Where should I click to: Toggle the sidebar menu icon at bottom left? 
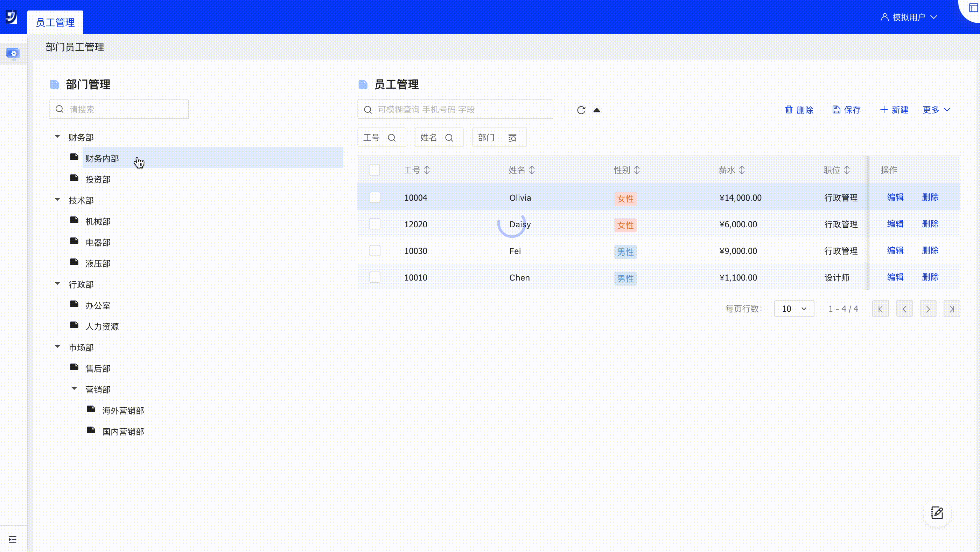point(13,539)
